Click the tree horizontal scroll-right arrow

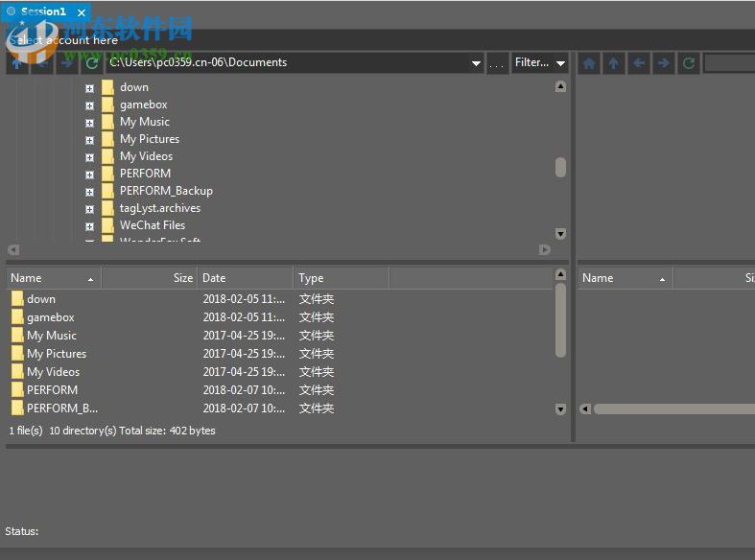coord(545,249)
